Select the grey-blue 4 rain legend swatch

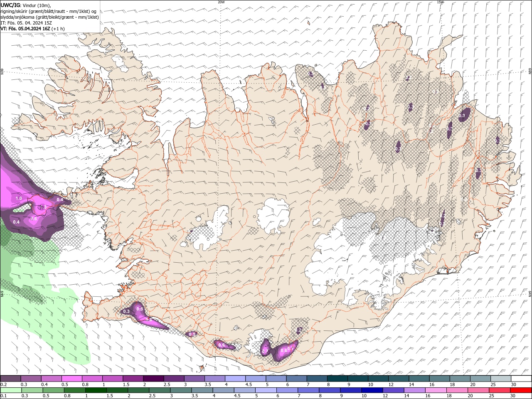(223, 390)
